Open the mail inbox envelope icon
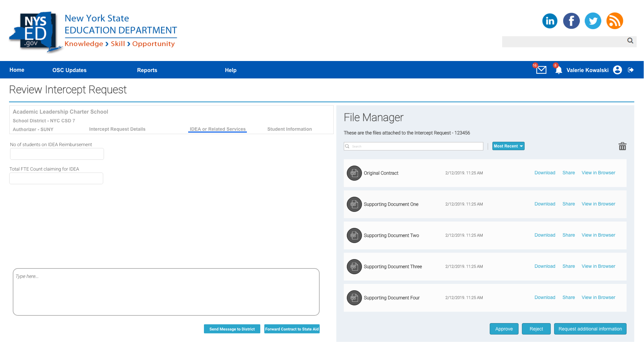Screen dimensions: 644x362 pos(541,70)
